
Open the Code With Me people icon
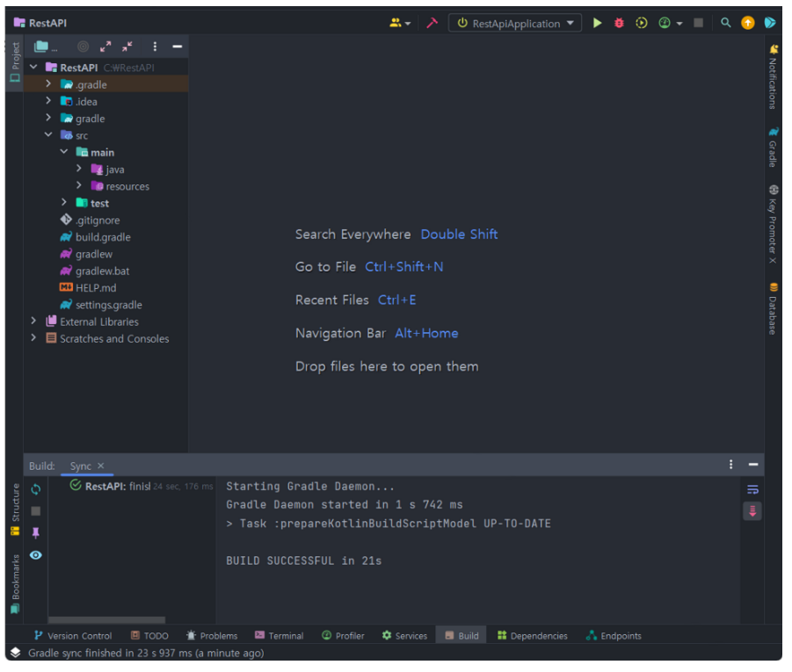pos(398,23)
